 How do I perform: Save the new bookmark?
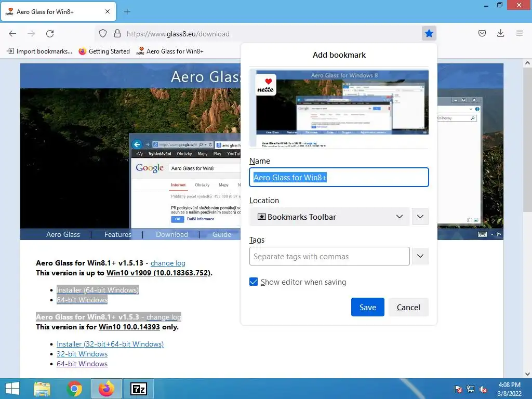tap(367, 307)
